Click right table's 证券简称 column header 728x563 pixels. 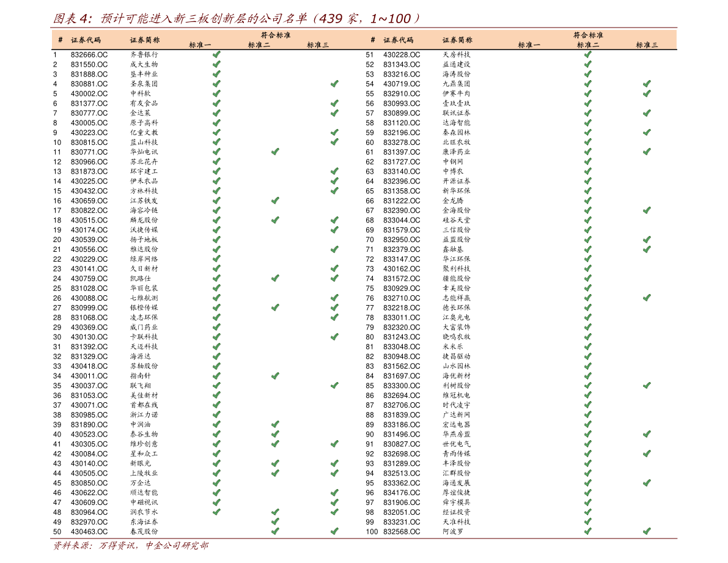457,40
